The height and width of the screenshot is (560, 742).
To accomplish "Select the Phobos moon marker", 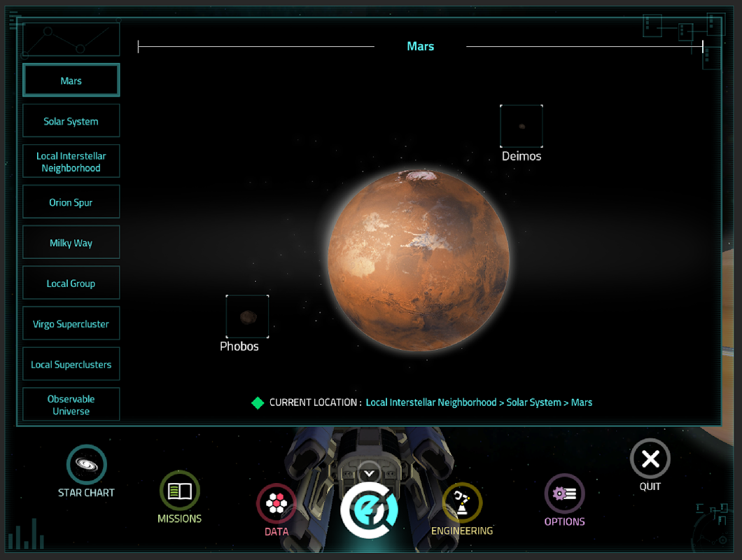I will pos(248,316).
